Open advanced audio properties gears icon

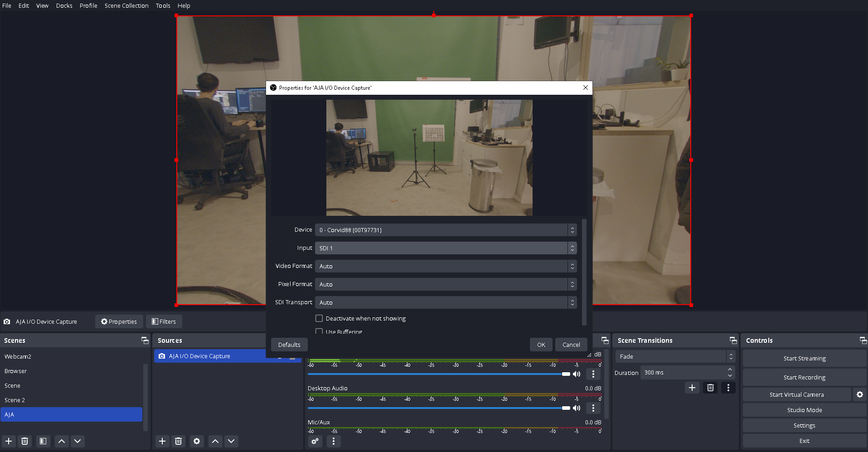(x=315, y=441)
